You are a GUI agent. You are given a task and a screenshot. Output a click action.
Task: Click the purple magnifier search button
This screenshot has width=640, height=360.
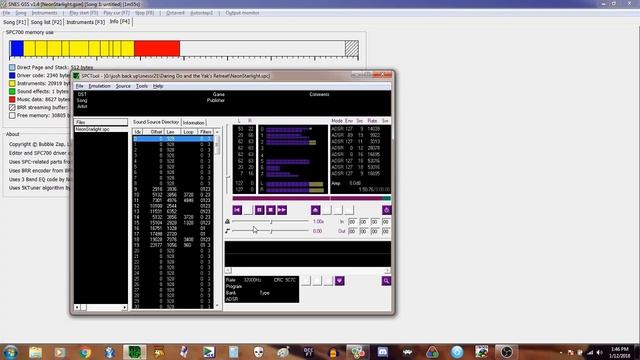coord(386,281)
